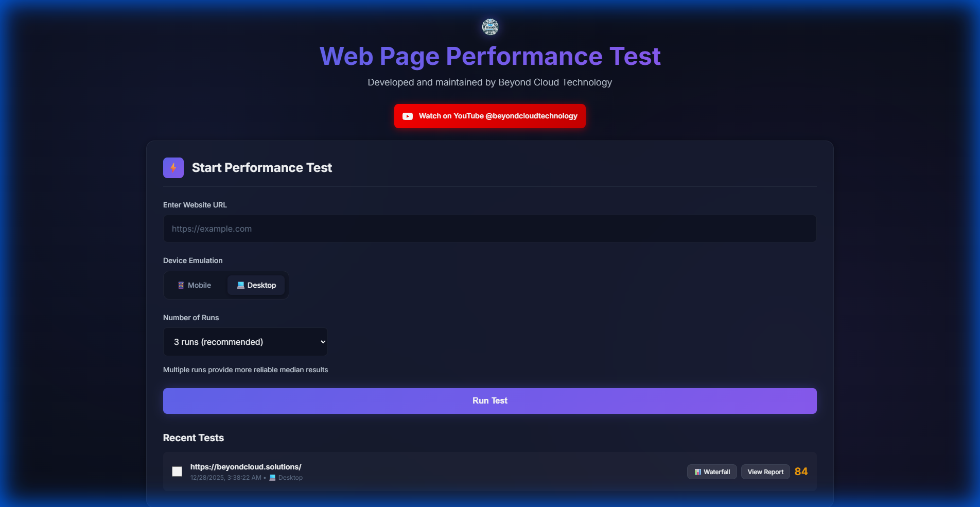This screenshot has height=507, width=980.
Task: Click the purple lightning bolt icon
Action: coord(173,167)
